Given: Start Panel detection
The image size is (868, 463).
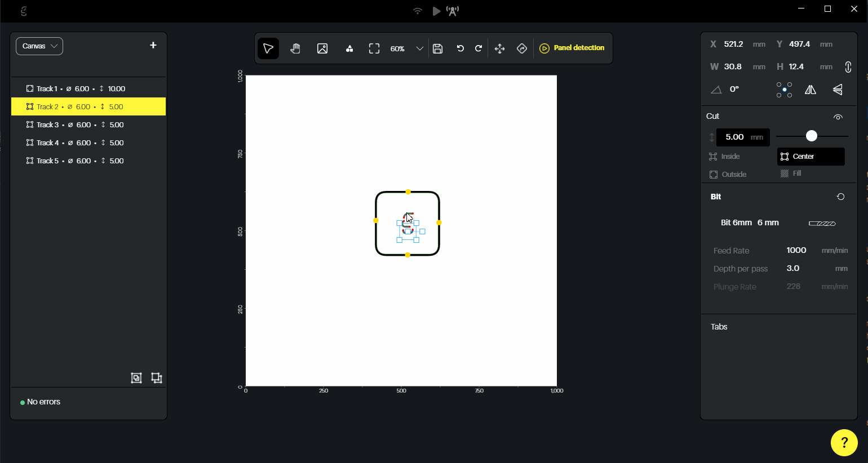Looking at the screenshot, I should tap(572, 48).
